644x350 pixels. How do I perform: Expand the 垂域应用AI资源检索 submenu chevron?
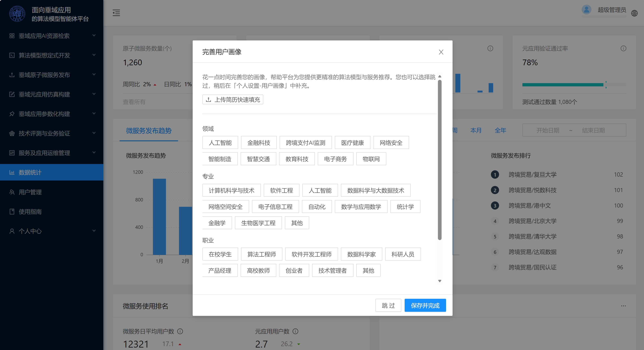[x=94, y=36]
